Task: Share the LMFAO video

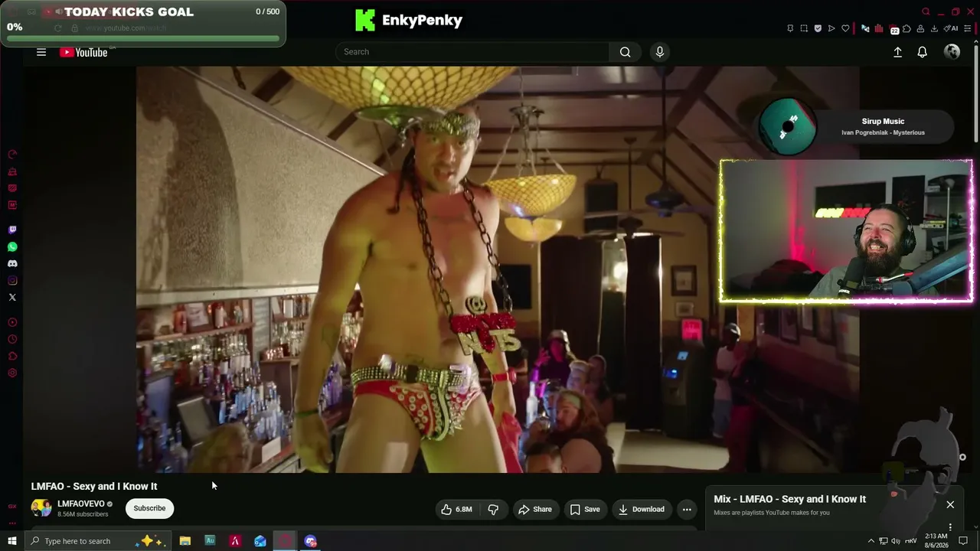Action: (534, 510)
